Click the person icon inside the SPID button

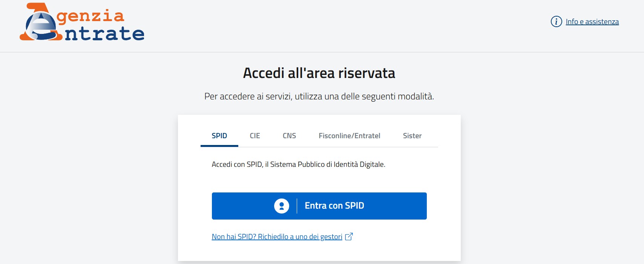point(281,206)
